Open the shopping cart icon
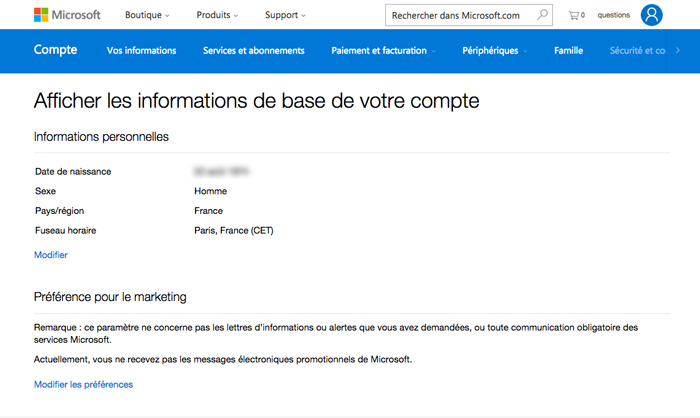The width and height of the screenshot is (700, 418). click(575, 15)
